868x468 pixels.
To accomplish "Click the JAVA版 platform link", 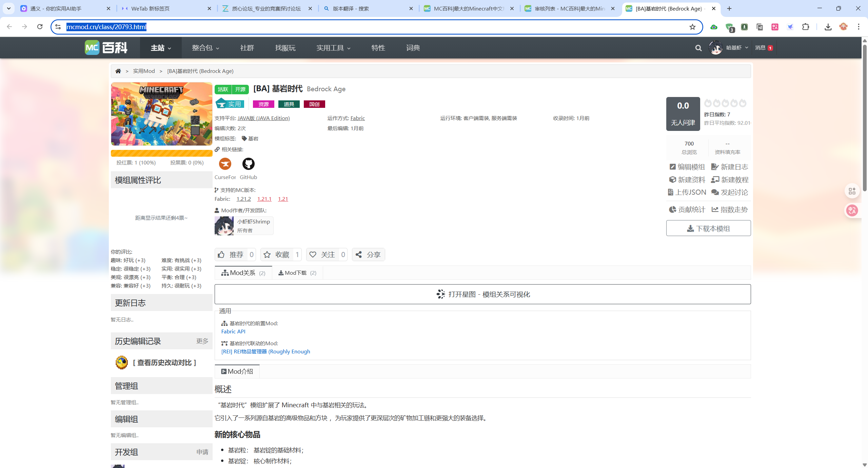I will click(x=263, y=118).
